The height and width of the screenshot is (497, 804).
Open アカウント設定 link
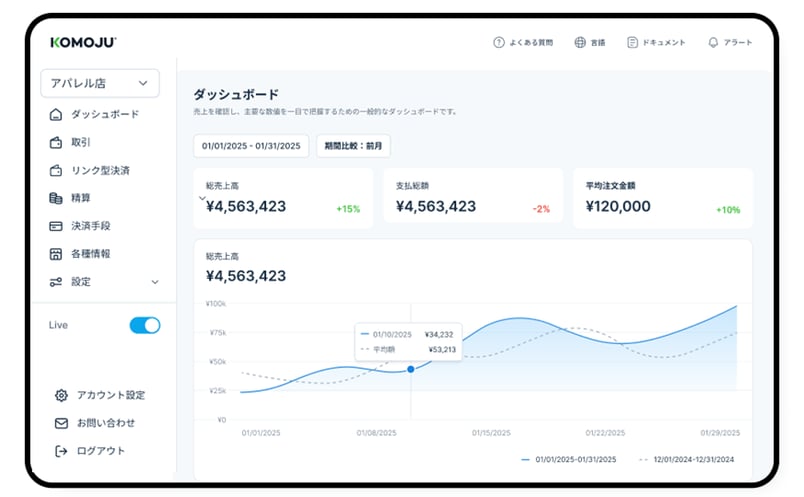pos(111,395)
